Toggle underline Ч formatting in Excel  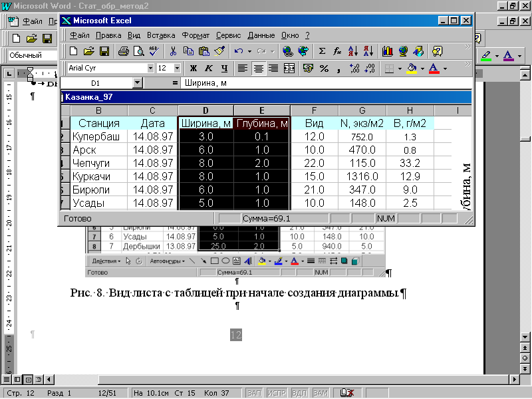[x=224, y=68]
